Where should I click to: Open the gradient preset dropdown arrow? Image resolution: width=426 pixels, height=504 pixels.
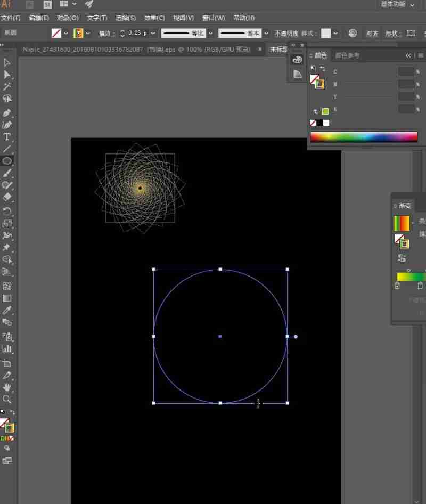click(413, 223)
